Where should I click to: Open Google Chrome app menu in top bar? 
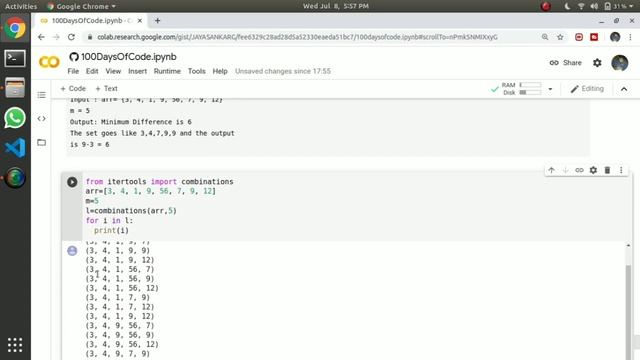[82, 6]
